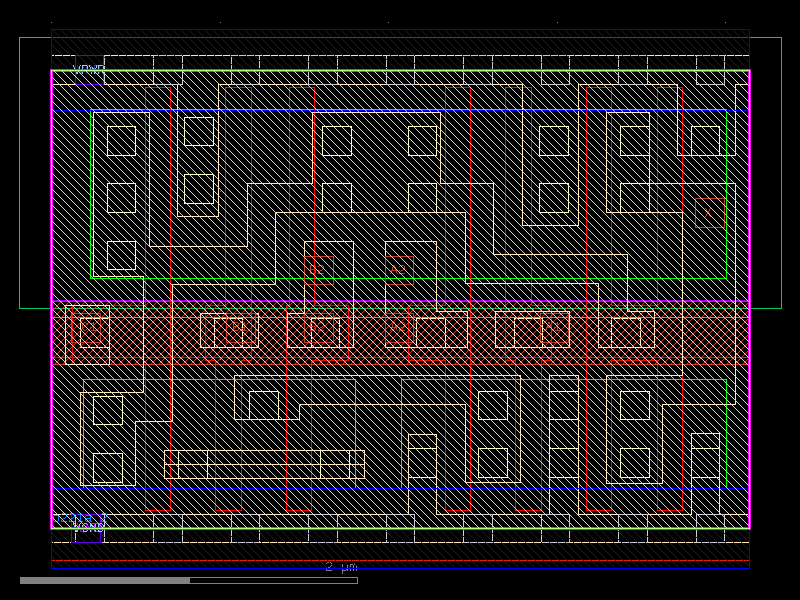Viewport: 800px width, 600px height.
Task: Select the VPWR power rail label
Action: coord(88,69)
